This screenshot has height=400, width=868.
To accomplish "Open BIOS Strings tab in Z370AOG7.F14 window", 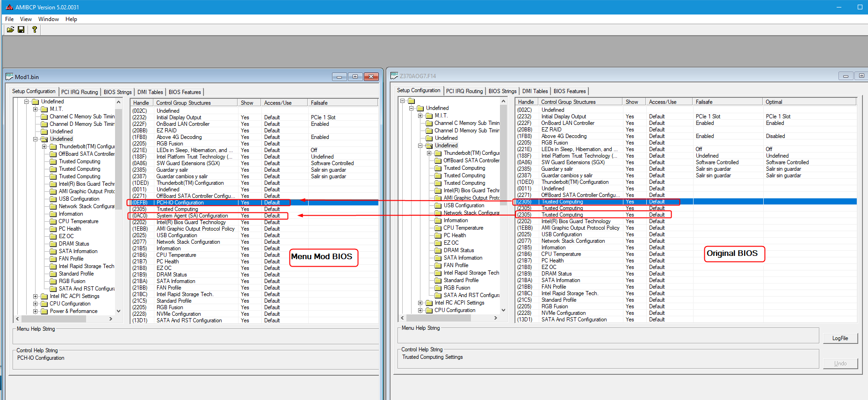I will [x=502, y=91].
